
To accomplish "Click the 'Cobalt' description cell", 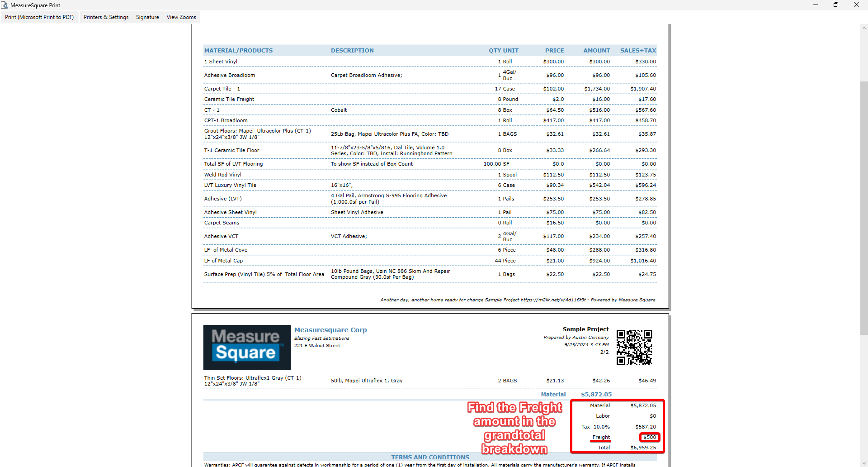I will click(339, 110).
